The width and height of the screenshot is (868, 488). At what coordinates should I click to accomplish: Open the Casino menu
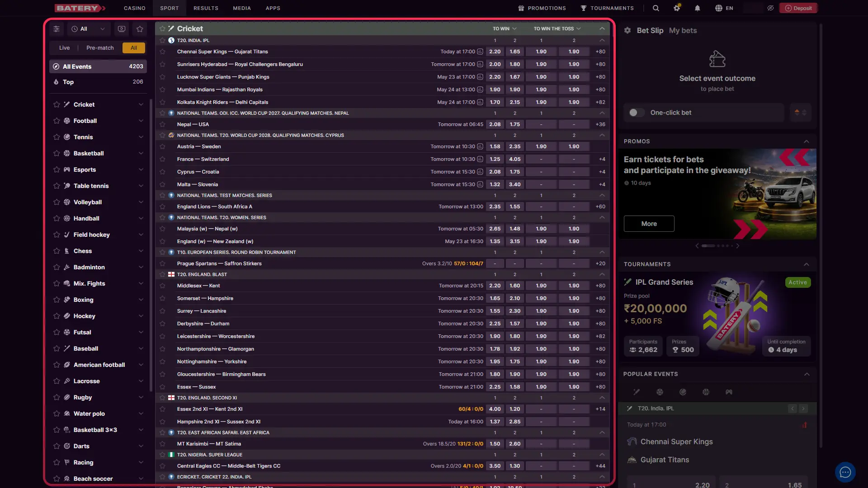coord(135,8)
